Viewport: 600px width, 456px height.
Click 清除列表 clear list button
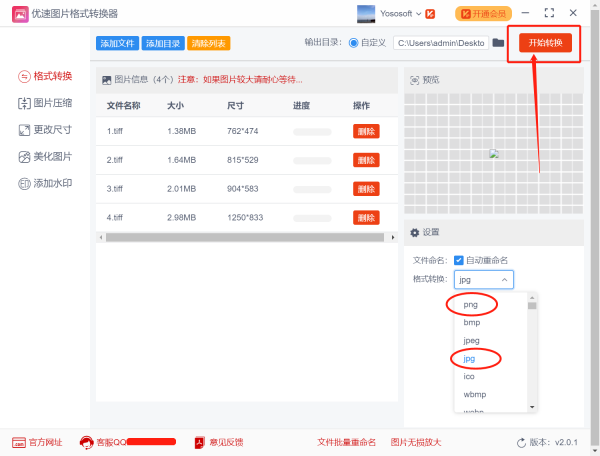209,44
